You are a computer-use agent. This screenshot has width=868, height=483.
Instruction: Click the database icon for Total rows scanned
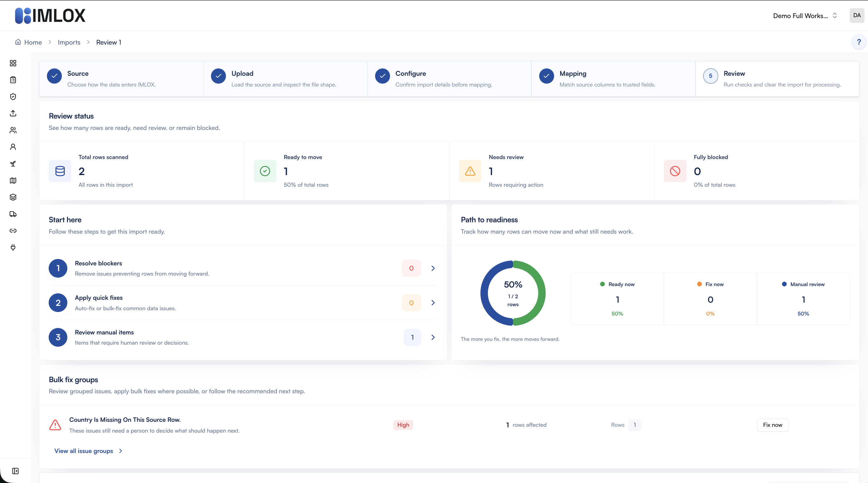60,171
